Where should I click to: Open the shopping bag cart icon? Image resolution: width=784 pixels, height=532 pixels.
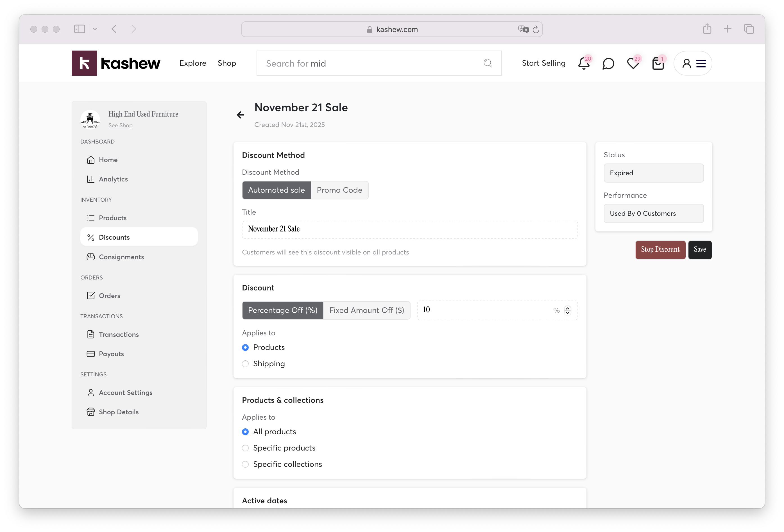(658, 63)
